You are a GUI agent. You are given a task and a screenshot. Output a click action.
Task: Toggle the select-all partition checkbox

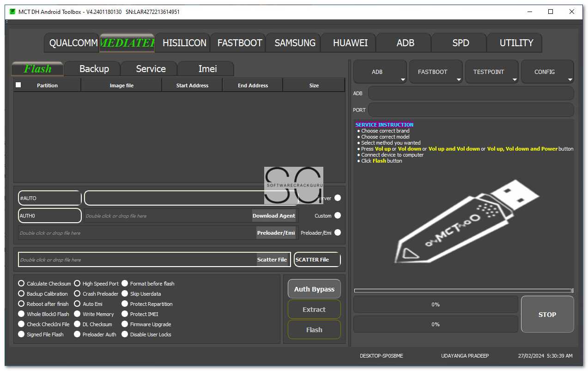(x=18, y=85)
